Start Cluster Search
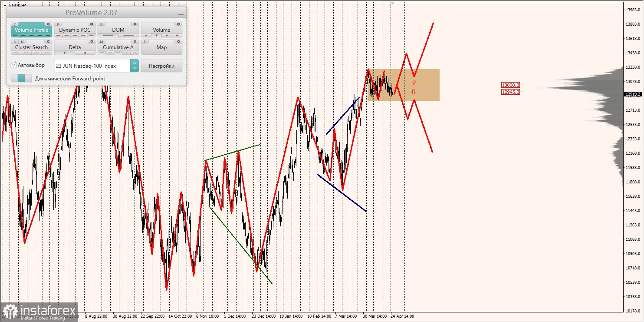 31,47
